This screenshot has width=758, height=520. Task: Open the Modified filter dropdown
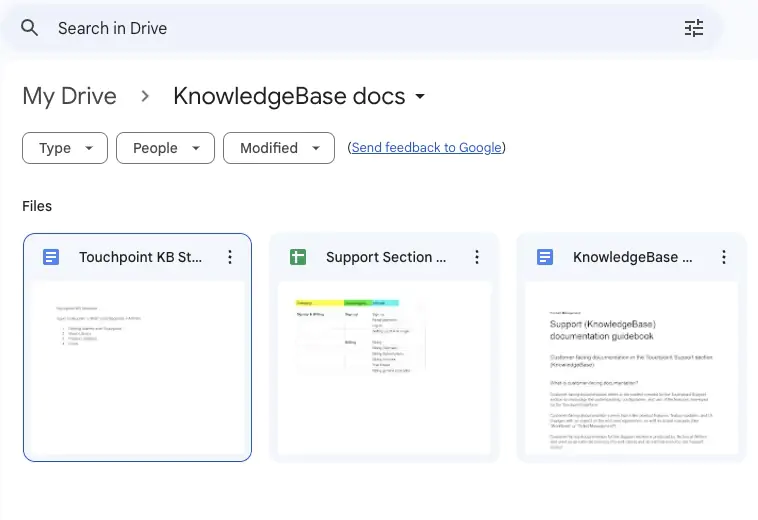pos(279,148)
